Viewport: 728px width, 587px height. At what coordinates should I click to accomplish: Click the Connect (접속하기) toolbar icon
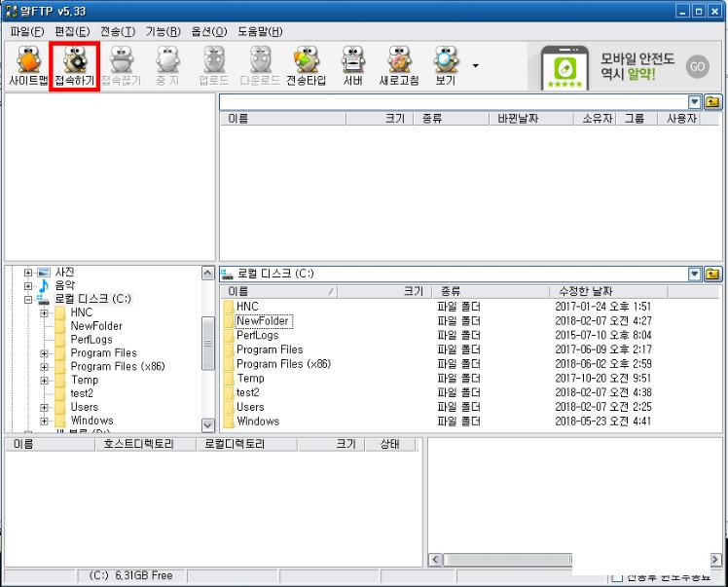pyautogui.click(x=74, y=66)
